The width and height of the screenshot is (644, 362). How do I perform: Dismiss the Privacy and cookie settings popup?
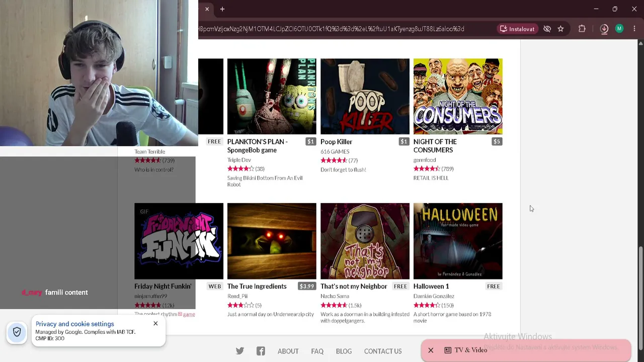(155, 323)
